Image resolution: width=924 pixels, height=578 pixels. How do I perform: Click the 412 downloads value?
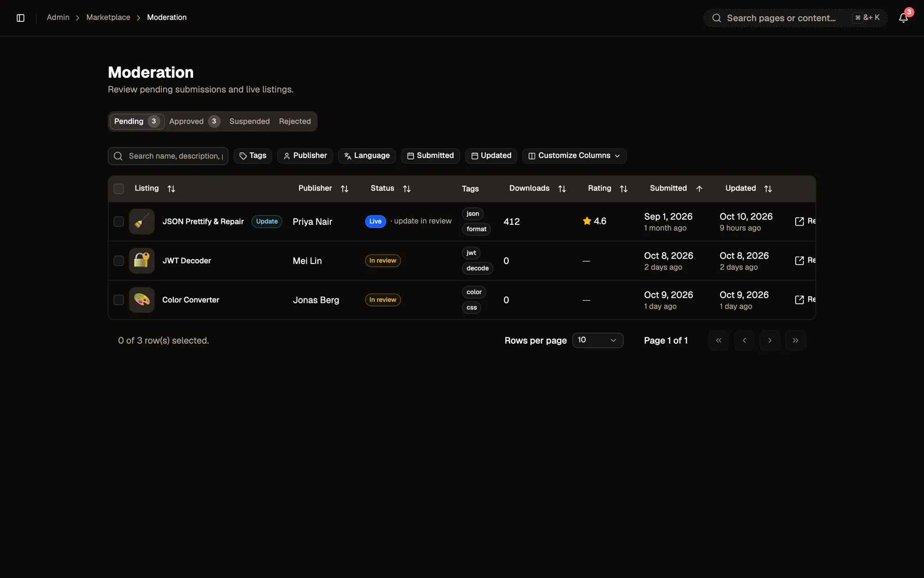511,221
